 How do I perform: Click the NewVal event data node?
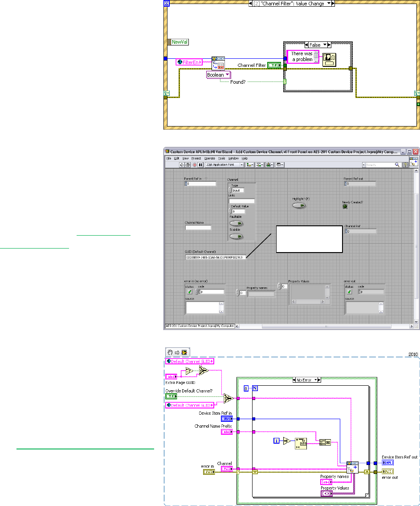[178, 42]
